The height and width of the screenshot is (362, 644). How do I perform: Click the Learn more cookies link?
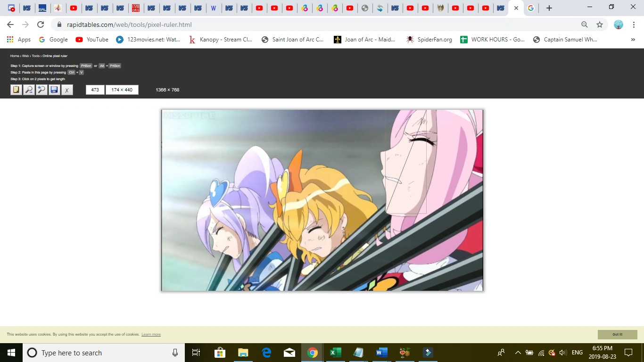pyautogui.click(x=151, y=335)
